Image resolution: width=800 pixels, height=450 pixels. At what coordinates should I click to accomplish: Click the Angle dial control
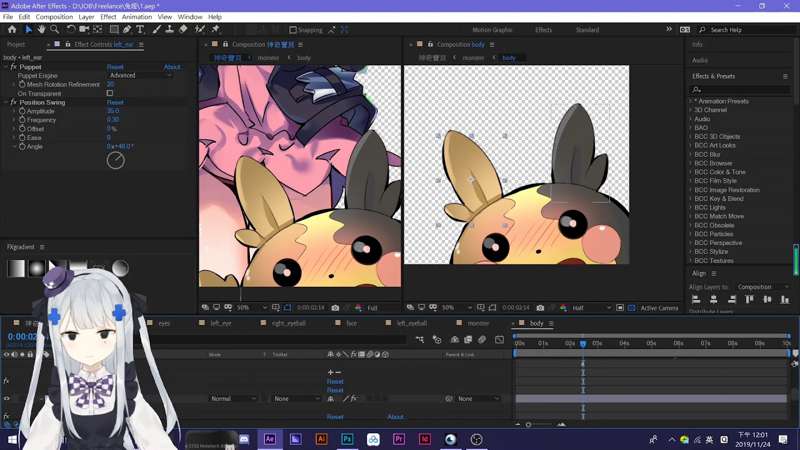pyautogui.click(x=115, y=160)
